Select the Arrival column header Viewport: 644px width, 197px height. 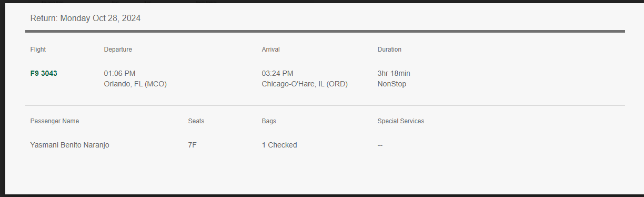(x=271, y=50)
